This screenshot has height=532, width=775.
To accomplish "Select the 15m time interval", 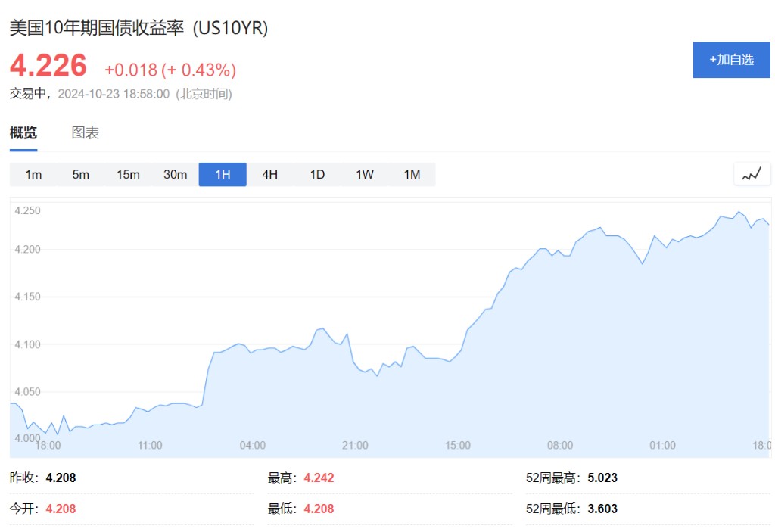I will click(x=128, y=175).
